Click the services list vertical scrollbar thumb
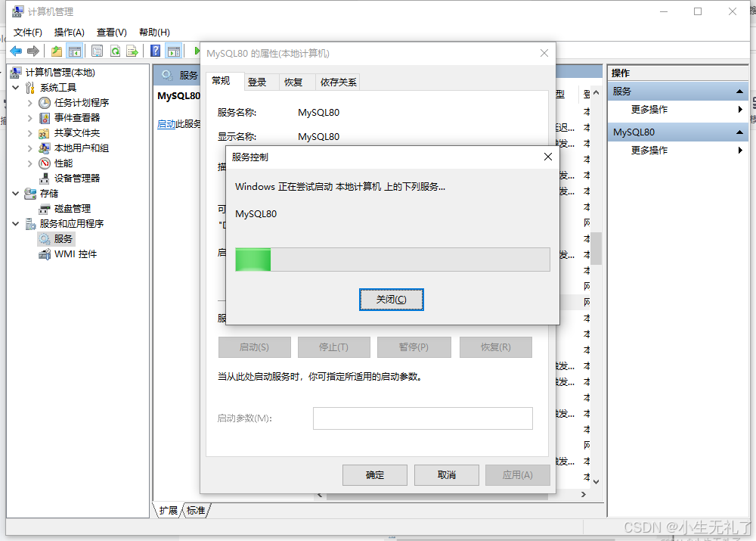 coord(596,248)
